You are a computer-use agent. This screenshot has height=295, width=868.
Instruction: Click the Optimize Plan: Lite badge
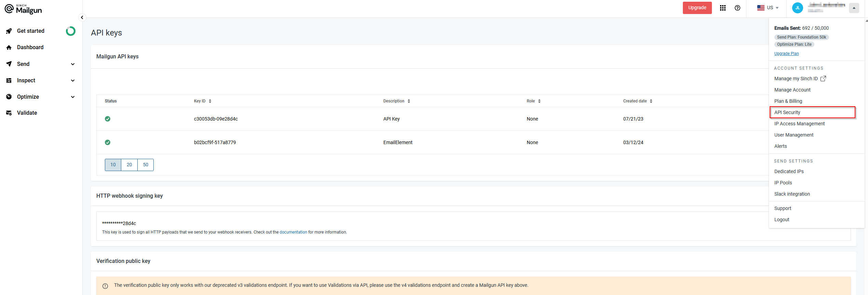click(794, 44)
